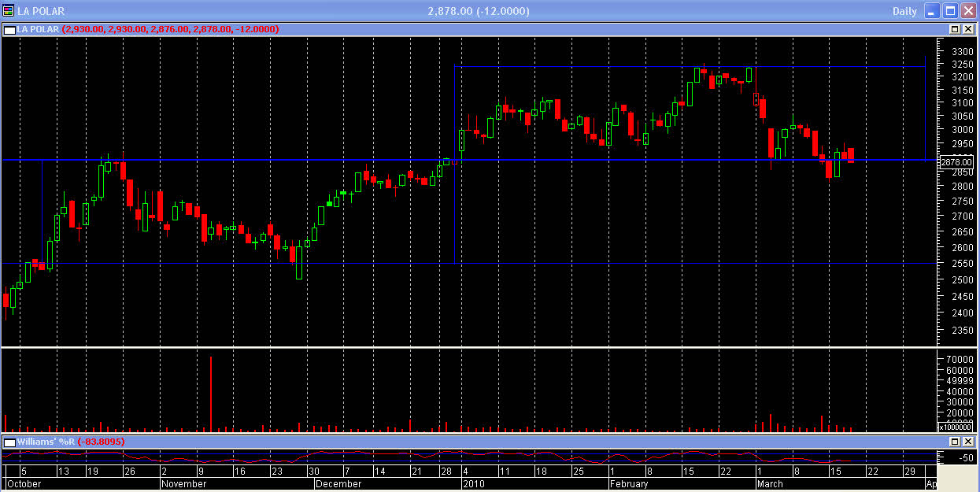This screenshot has width=980, height=492.
Task: Click the red OHLC values in price pane header
Action: tap(170, 29)
